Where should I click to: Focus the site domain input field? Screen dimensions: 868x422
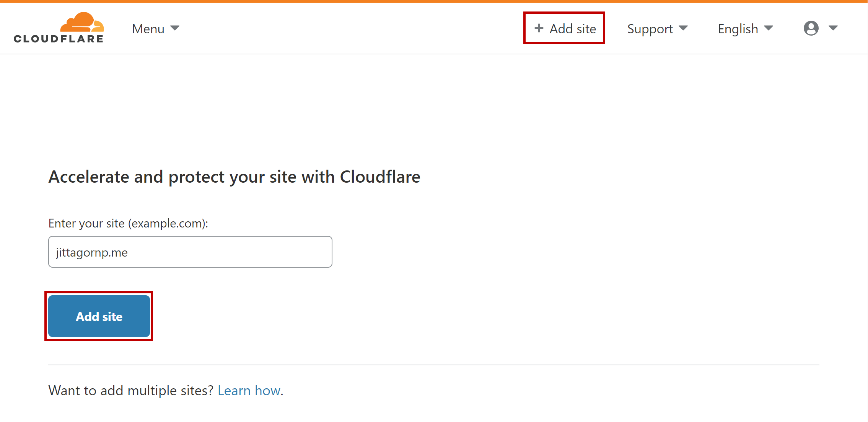[x=230, y=252]
